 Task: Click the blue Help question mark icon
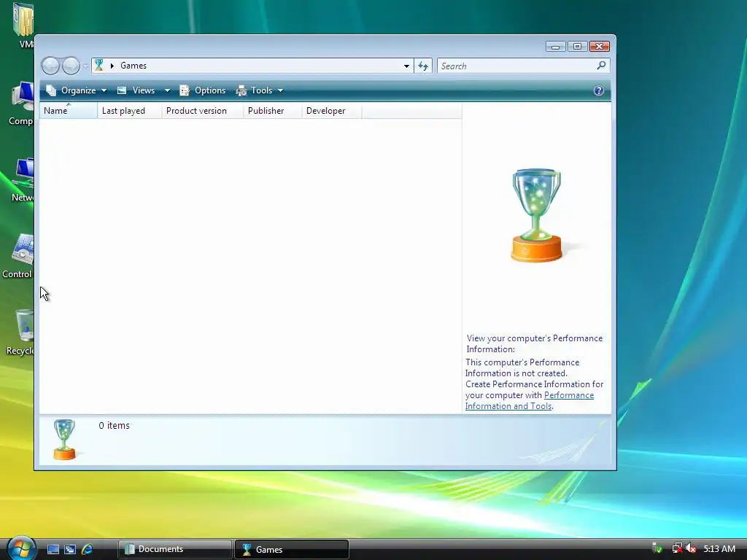(599, 90)
